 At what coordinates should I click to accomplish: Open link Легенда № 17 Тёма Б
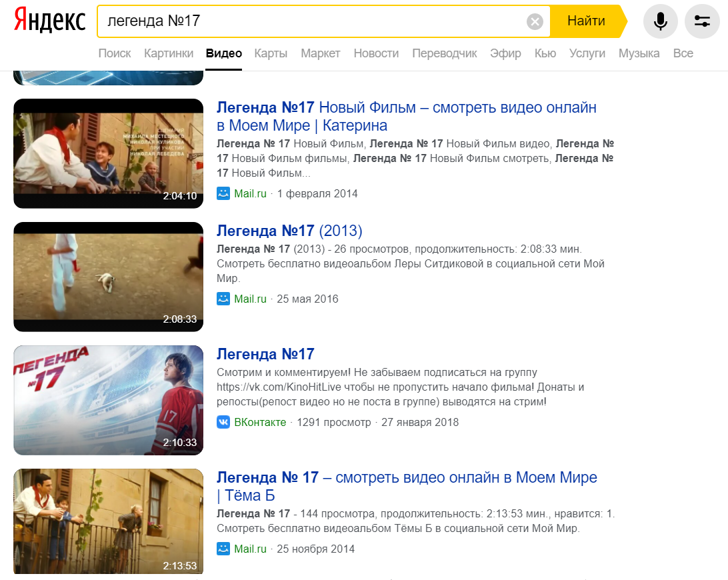point(407,486)
